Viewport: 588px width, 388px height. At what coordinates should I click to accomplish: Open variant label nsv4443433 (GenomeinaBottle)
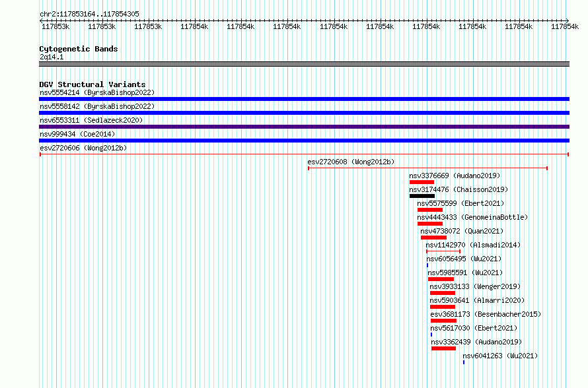click(472, 217)
